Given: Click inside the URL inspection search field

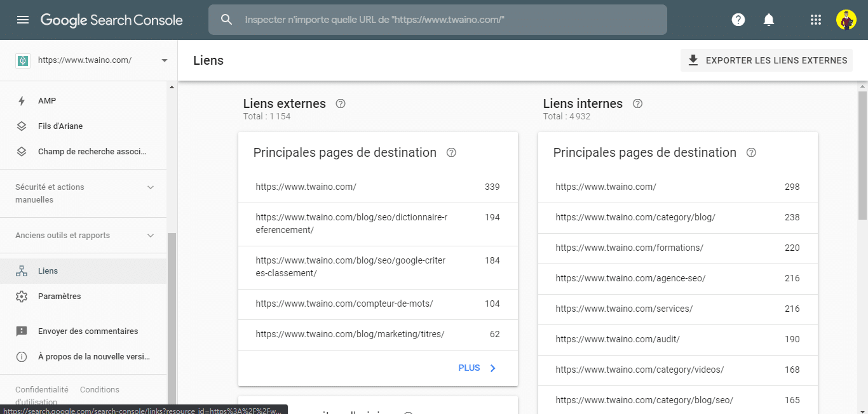Looking at the screenshot, I should click(x=438, y=20).
